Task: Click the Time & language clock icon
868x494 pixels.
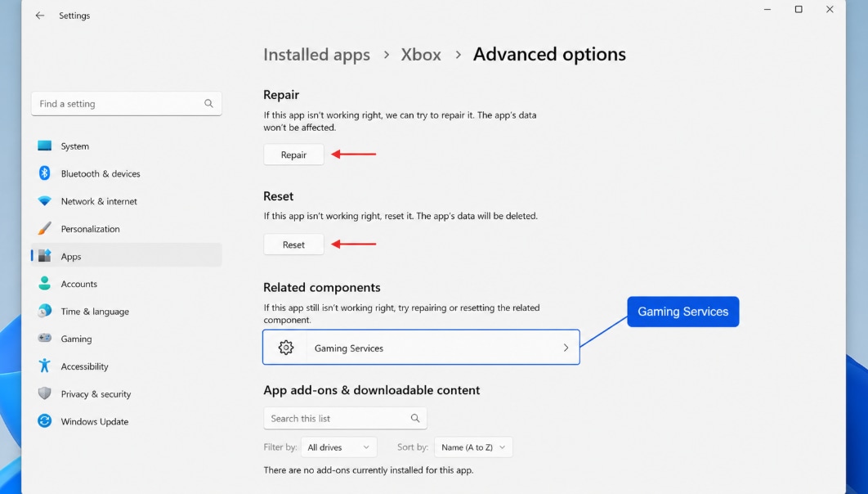Action: [45, 311]
